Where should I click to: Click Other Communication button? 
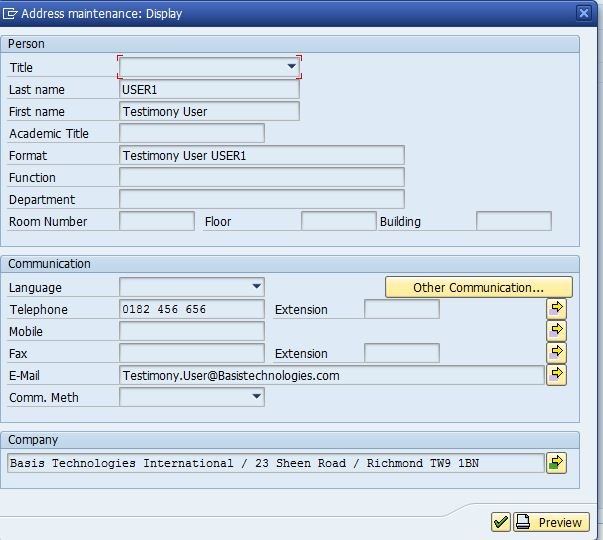coord(478,287)
